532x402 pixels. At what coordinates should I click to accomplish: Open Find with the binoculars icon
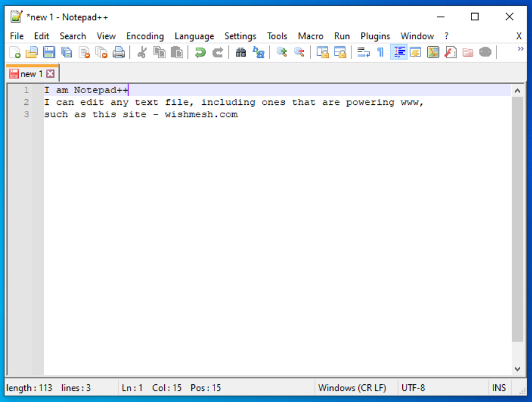[241, 52]
